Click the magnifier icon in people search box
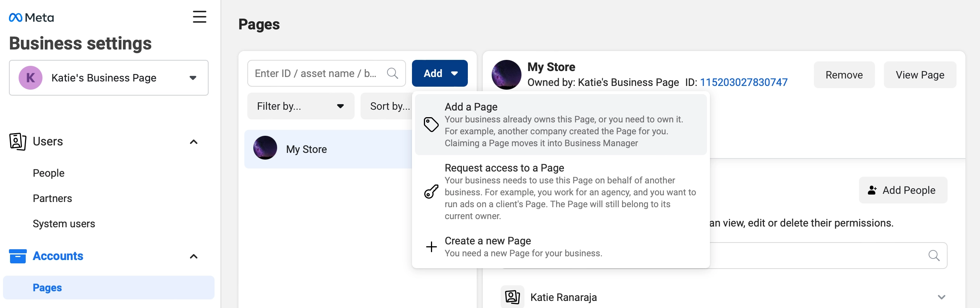Screen dimensions: 980x308 933,256
